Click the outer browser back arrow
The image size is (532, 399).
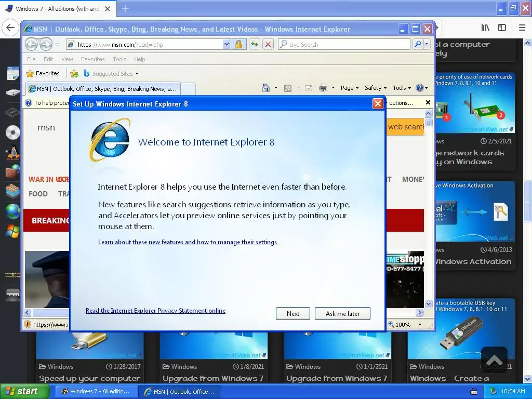point(10,28)
